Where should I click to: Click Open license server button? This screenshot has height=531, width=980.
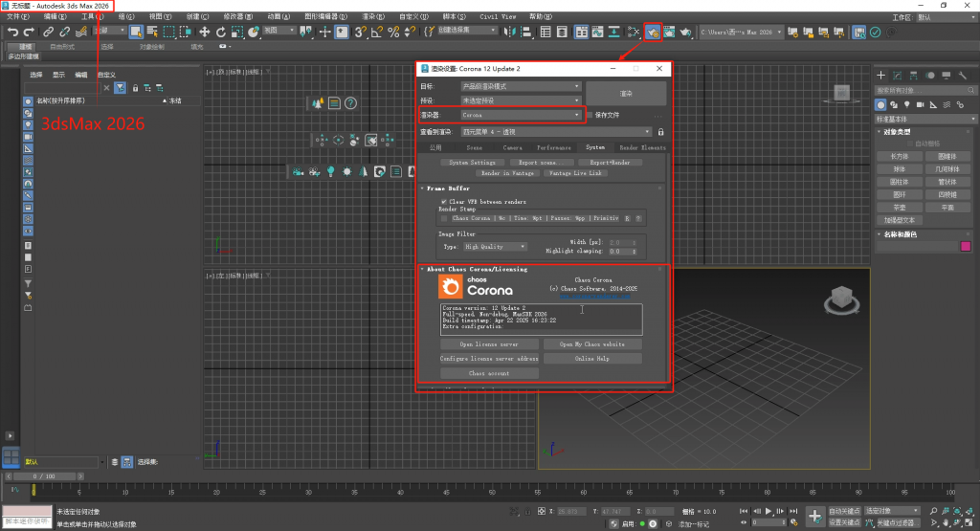coord(489,344)
